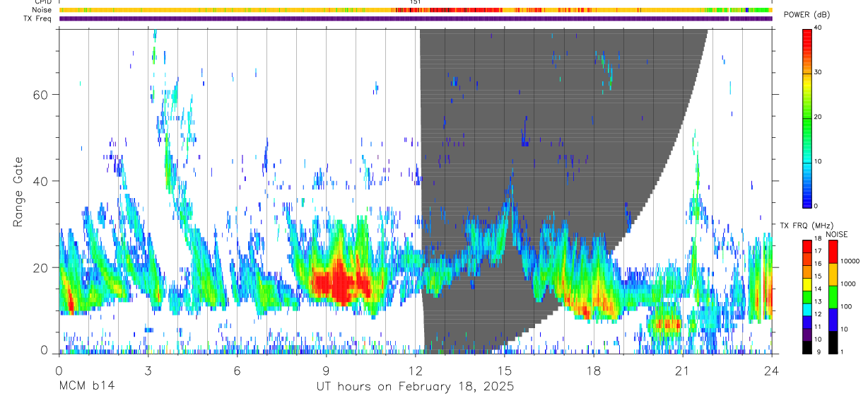The image size is (868, 401).
Task: Click hour 0 tick label on time axis
Action: pyautogui.click(x=59, y=370)
